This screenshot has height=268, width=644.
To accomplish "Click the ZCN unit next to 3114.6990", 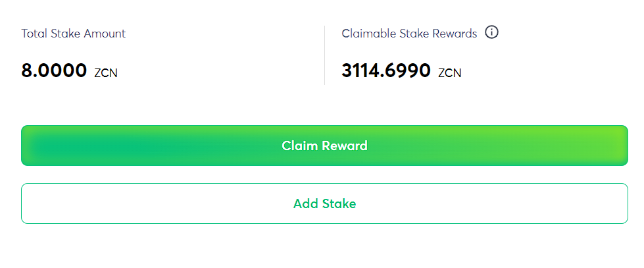I will (450, 72).
